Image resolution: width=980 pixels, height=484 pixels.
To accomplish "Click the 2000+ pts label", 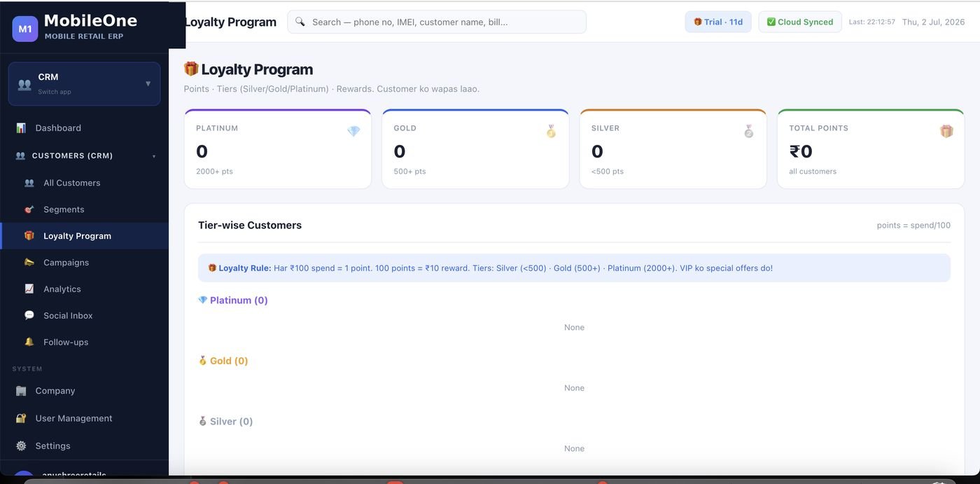I will click(214, 172).
